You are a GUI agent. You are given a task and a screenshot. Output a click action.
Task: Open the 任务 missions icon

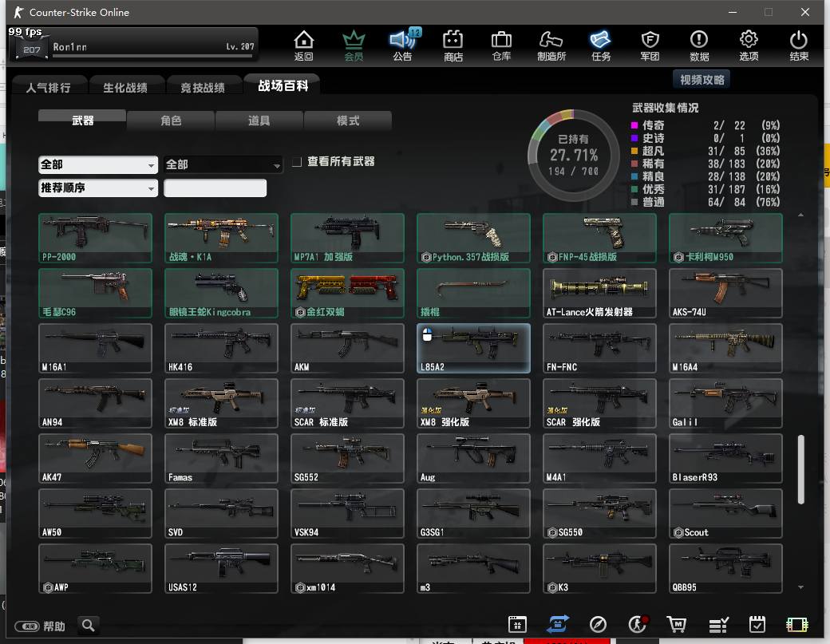600,45
